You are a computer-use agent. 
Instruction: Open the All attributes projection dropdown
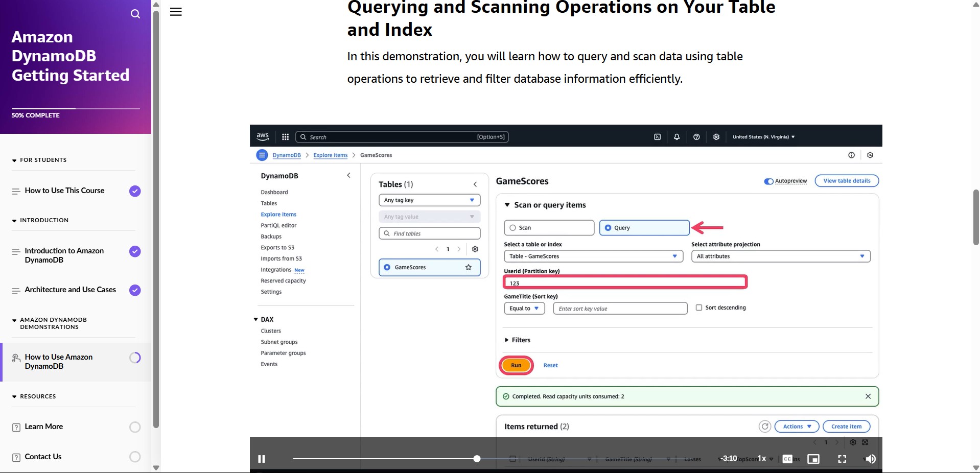781,256
